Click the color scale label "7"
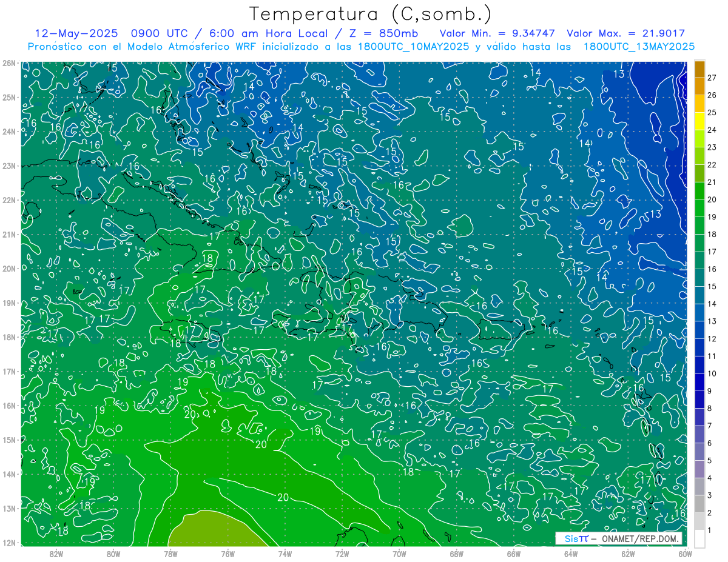 (x=710, y=426)
